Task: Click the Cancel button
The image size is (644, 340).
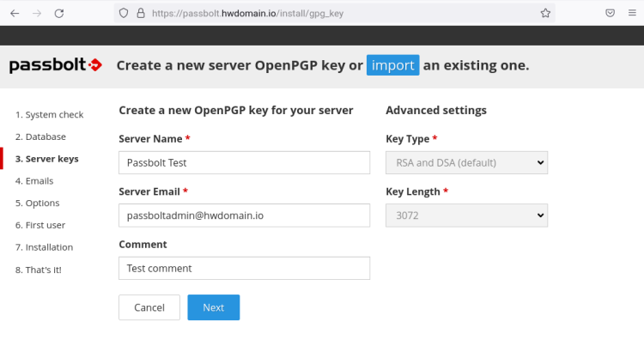Action: click(149, 307)
